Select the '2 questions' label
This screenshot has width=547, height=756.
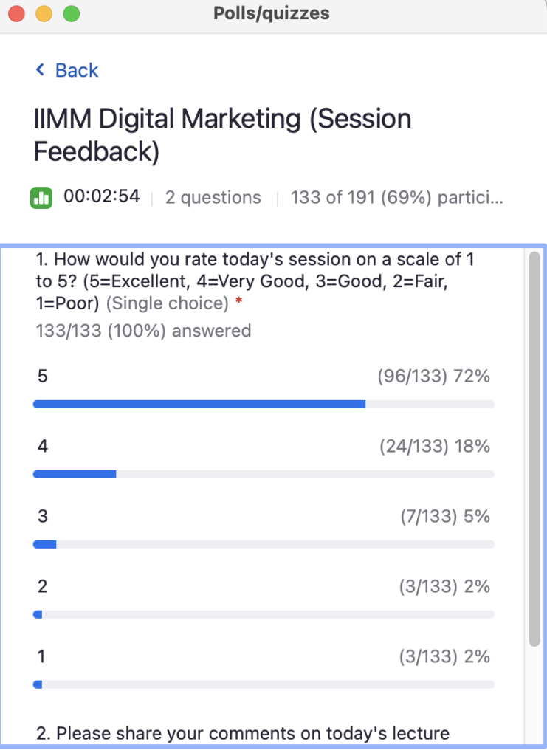[x=213, y=198]
